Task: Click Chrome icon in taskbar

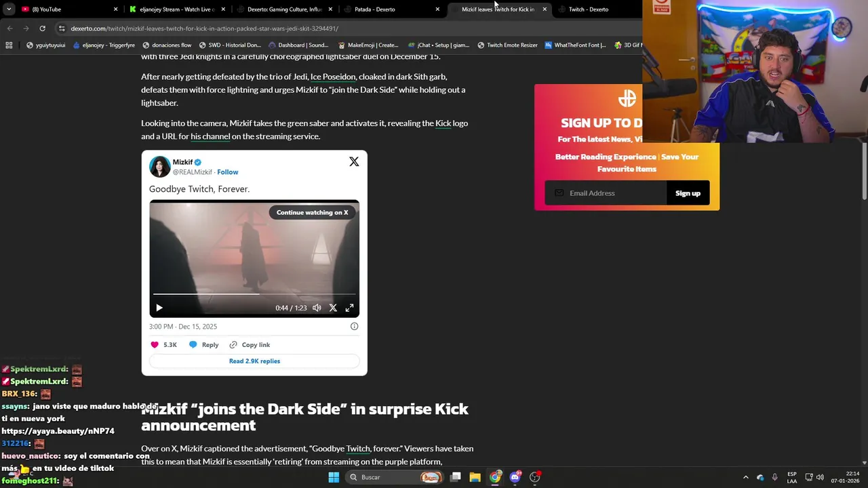Action: (495, 477)
